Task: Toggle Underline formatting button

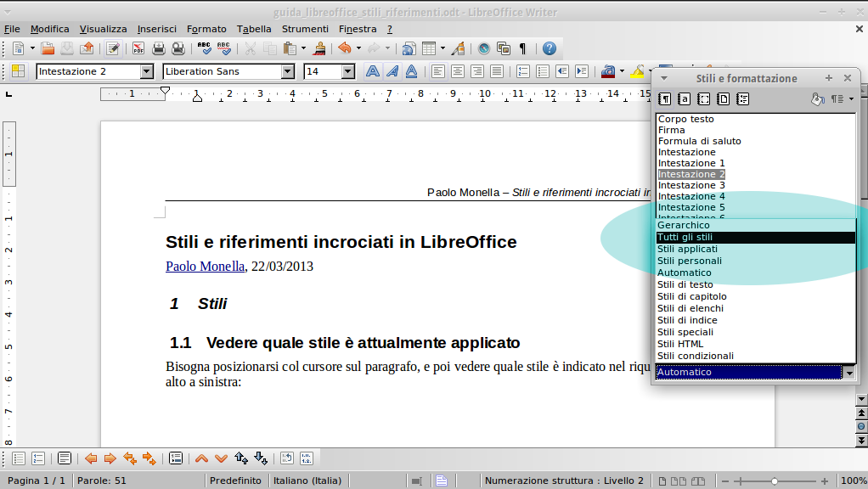Action: click(x=411, y=71)
